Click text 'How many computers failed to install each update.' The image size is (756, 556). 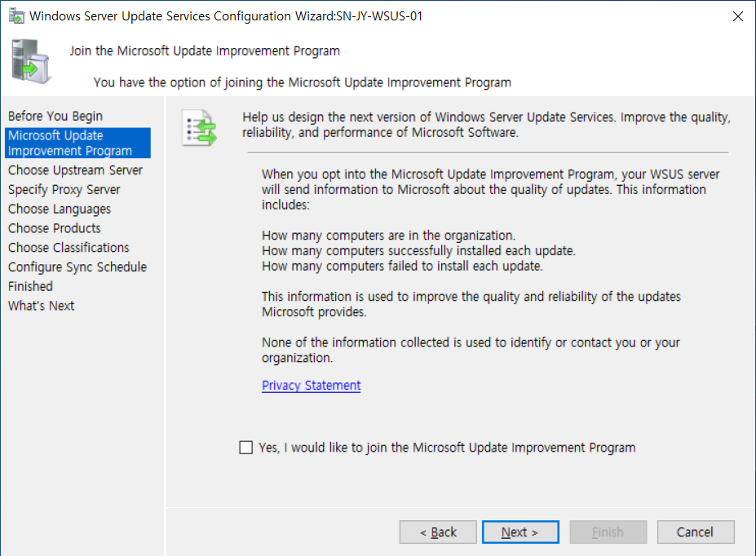pos(403,266)
